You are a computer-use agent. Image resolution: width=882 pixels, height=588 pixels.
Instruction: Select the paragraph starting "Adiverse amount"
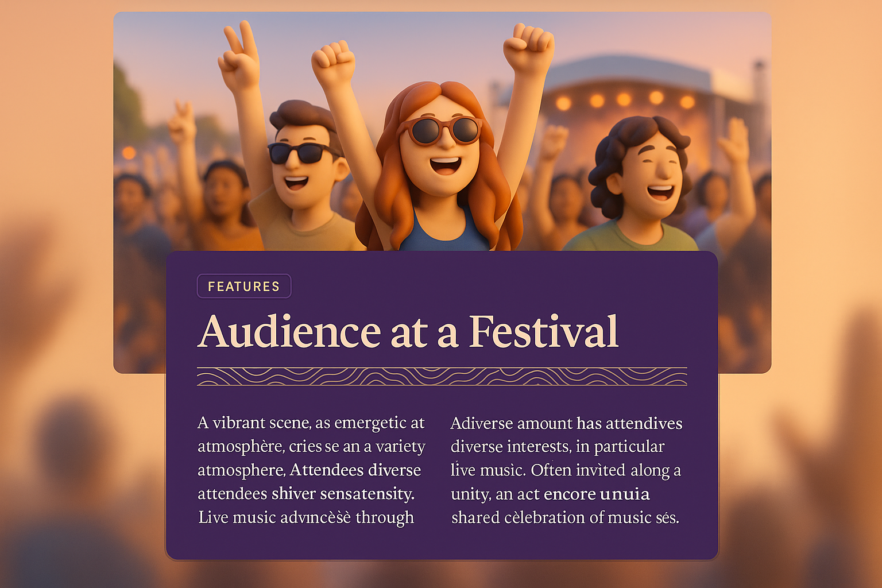point(566,470)
